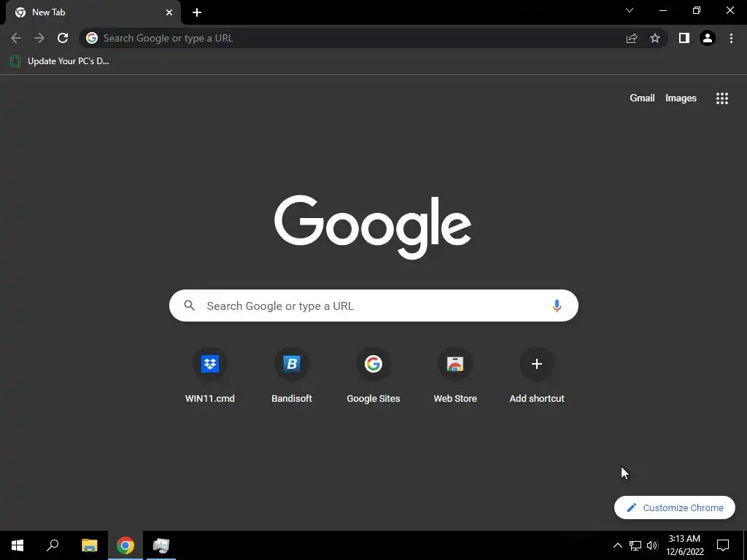Bookmark this tab with the star icon
This screenshot has height=560, width=747.
[655, 38]
